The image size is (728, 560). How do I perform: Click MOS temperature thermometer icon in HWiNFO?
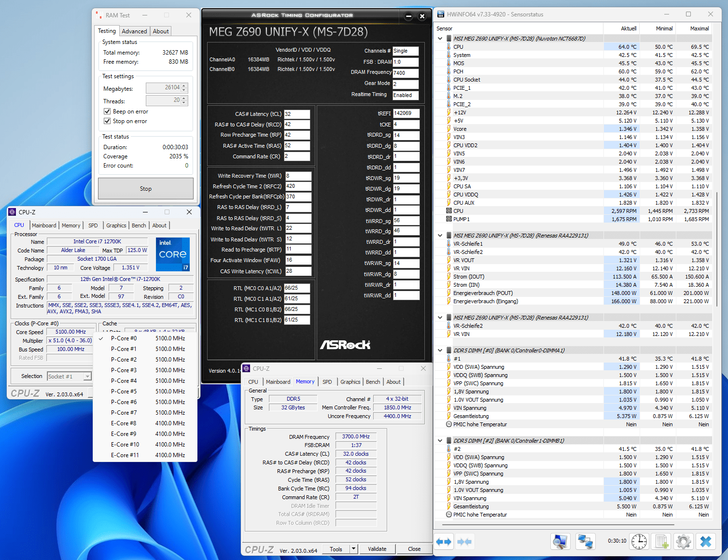tap(449, 63)
